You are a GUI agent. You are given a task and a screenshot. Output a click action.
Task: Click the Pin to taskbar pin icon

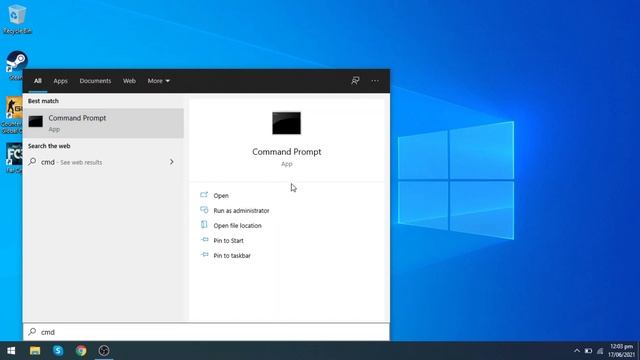coord(204,255)
